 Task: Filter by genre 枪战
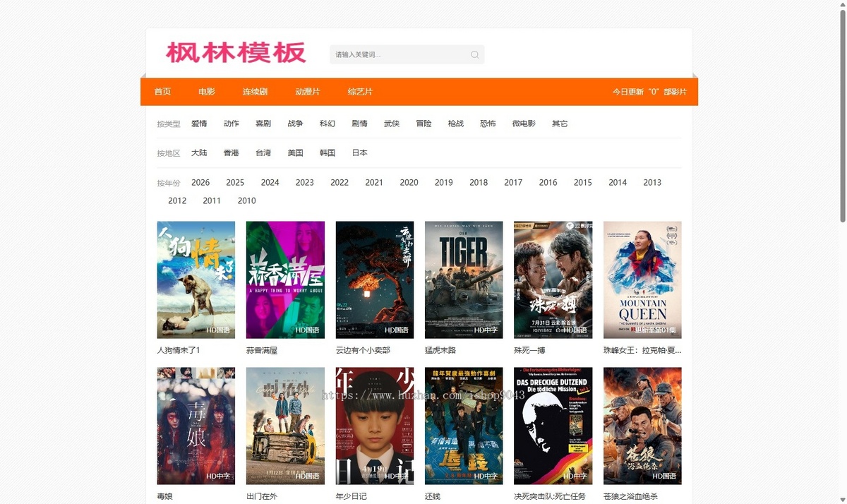(456, 124)
